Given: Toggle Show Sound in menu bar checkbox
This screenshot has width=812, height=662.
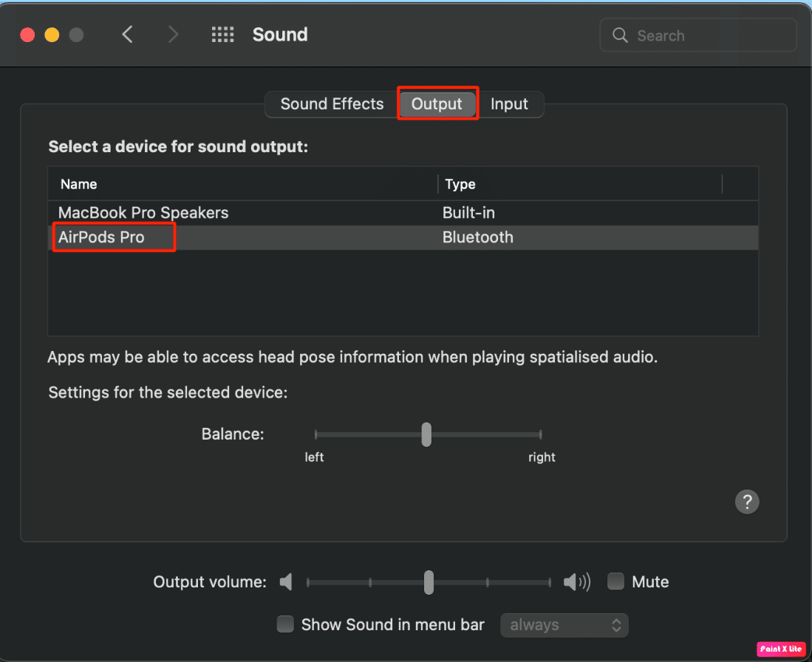Looking at the screenshot, I should [x=284, y=624].
